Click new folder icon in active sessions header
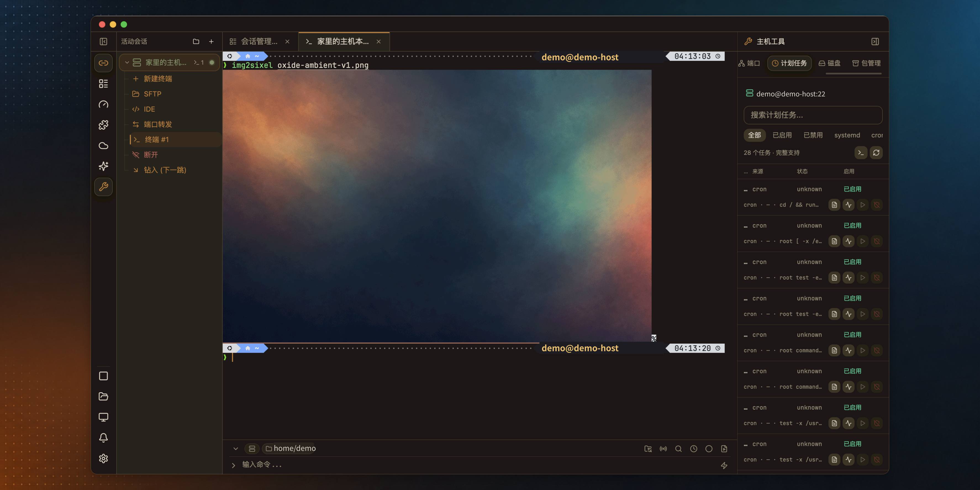 196,41
